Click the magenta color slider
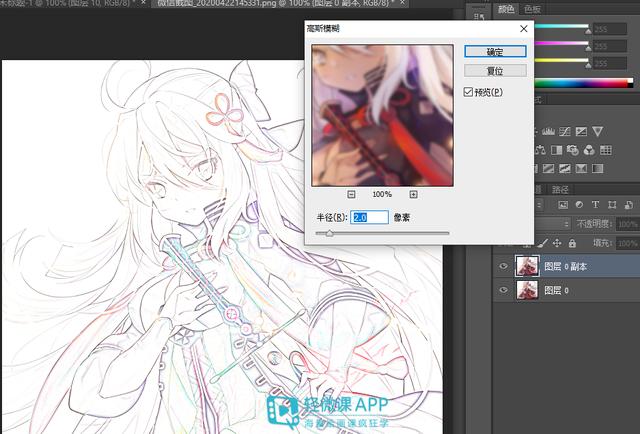 click(x=562, y=44)
